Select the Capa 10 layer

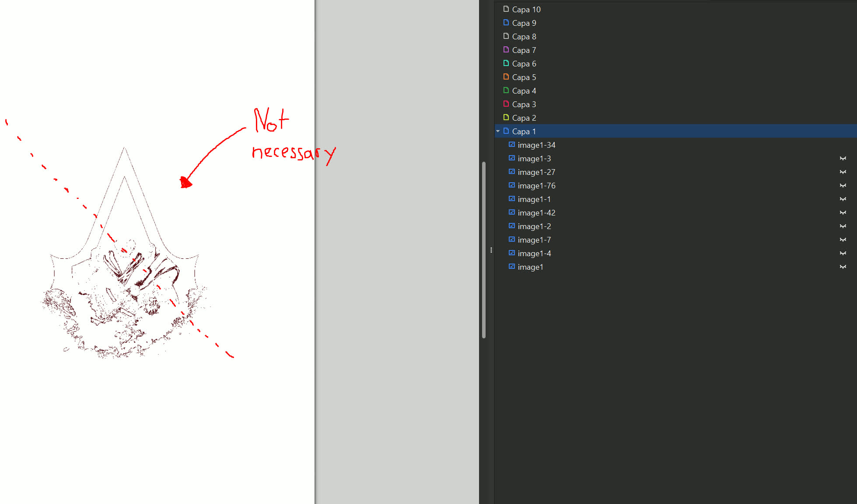pos(526,9)
